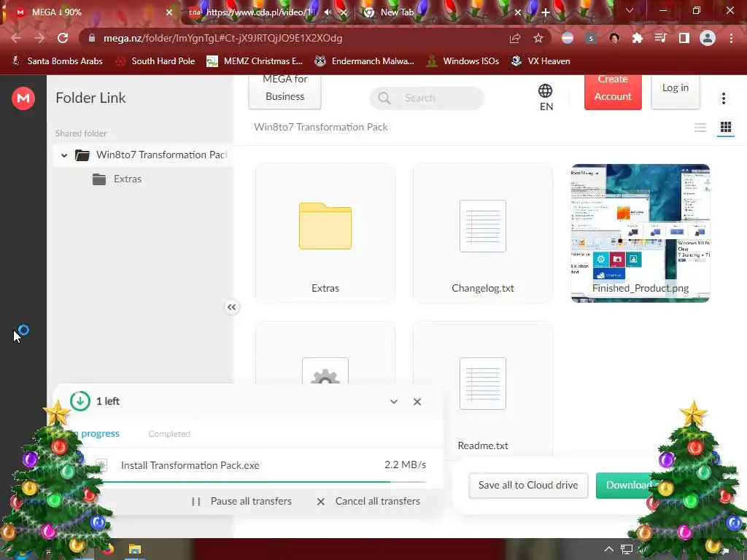The image size is (747, 560).
Task: Open the MEMZ Christmas E... bookmark
Action: [x=255, y=61]
